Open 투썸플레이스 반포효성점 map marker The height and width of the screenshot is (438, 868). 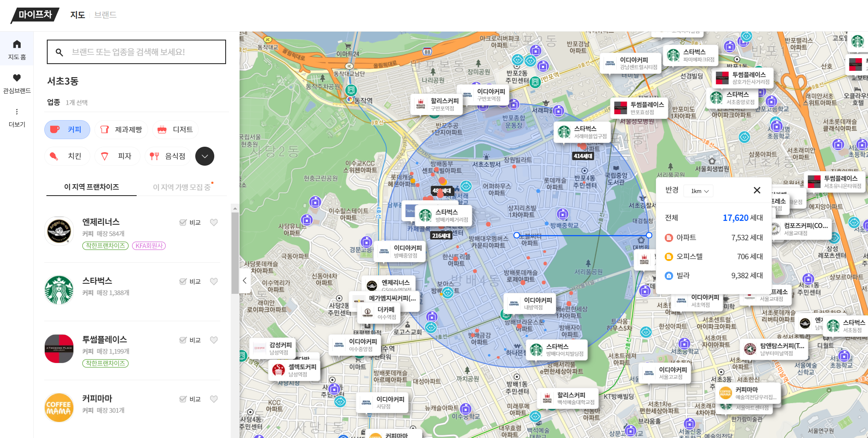coord(639,108)
